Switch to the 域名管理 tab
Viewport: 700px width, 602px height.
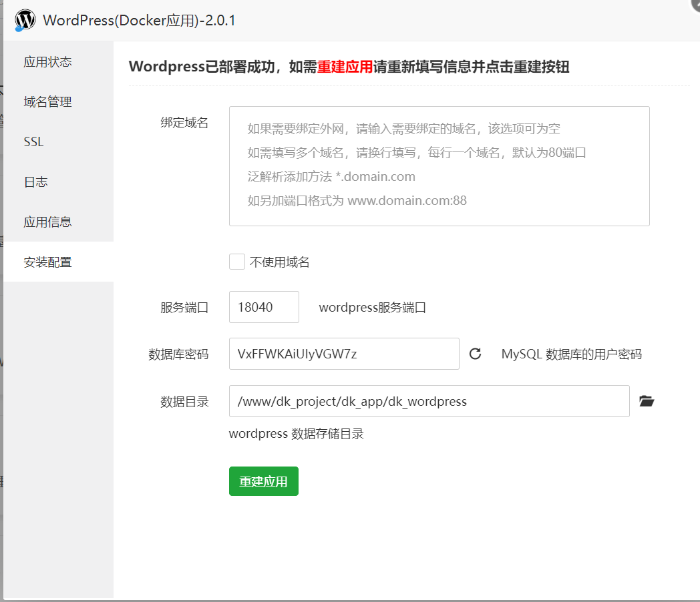(59, 101)
